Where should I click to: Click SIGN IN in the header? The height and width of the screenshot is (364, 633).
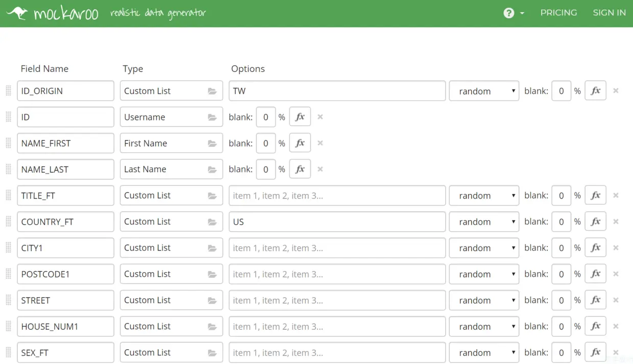coord(609,13)
